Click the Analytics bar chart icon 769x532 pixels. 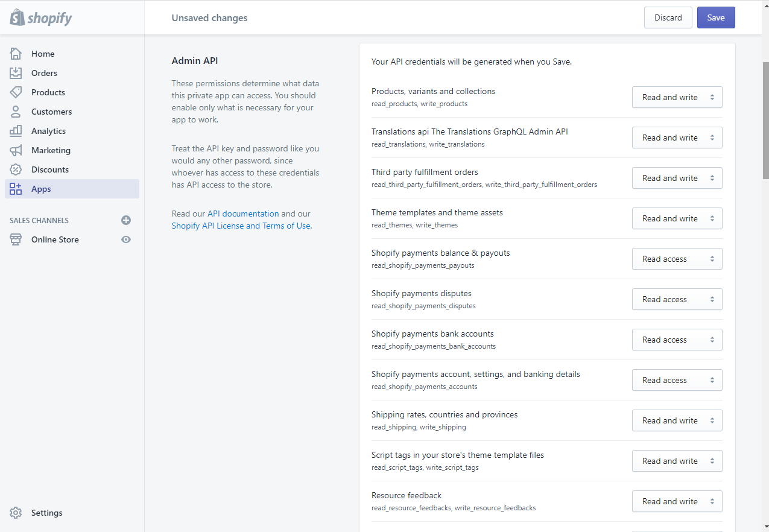point(16,131)
